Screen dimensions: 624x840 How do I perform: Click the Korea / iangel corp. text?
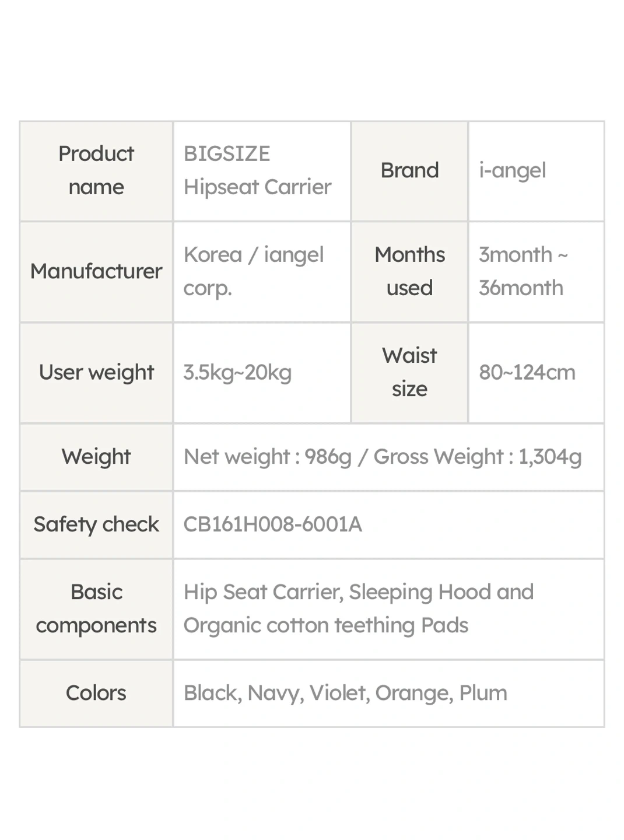click(x=254, y=271)
